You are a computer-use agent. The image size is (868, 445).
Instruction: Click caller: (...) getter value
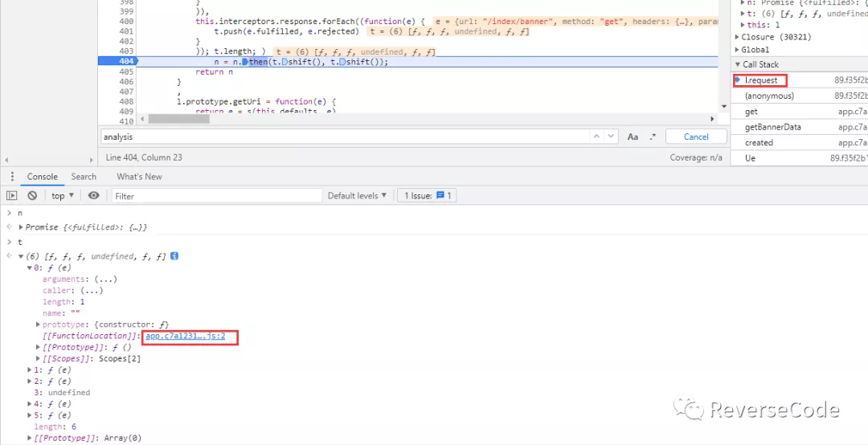tap(92, 291)
